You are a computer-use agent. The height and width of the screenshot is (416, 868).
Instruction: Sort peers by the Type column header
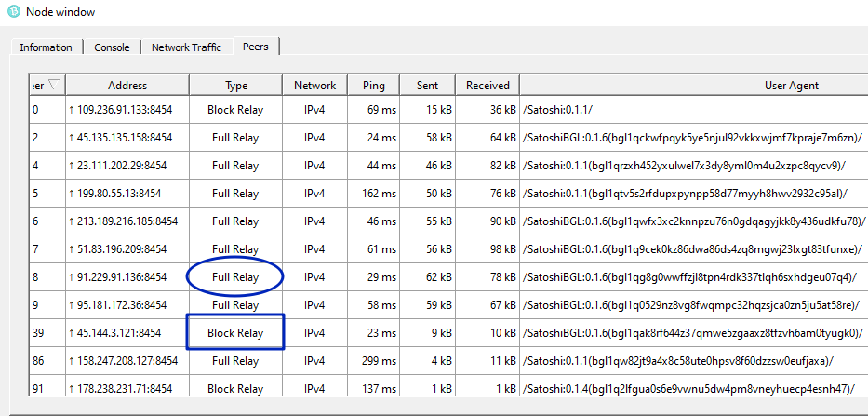tap(235, 86)
